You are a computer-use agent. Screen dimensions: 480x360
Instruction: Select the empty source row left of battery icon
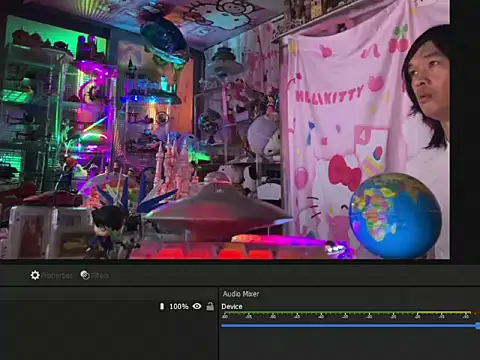79,306
